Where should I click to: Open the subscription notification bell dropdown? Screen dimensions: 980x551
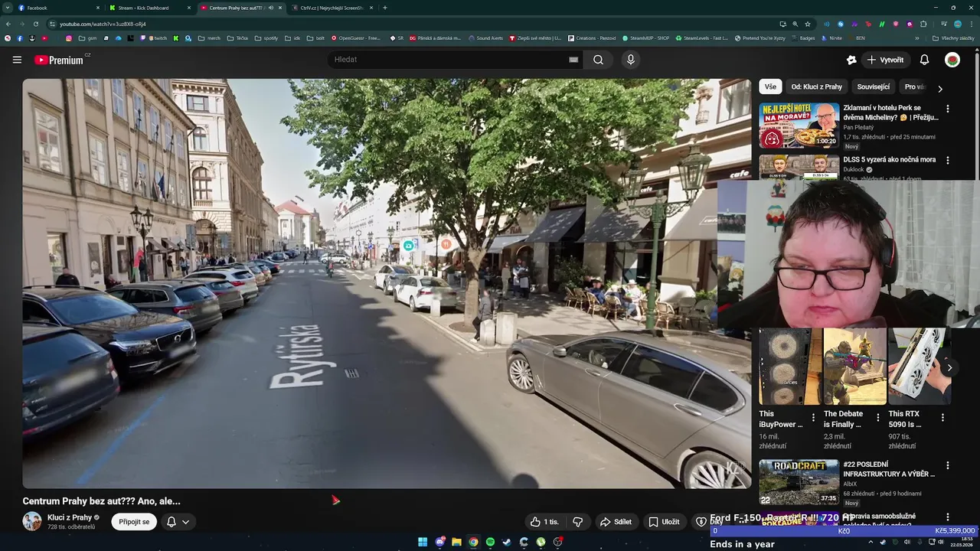coord(178,522)
